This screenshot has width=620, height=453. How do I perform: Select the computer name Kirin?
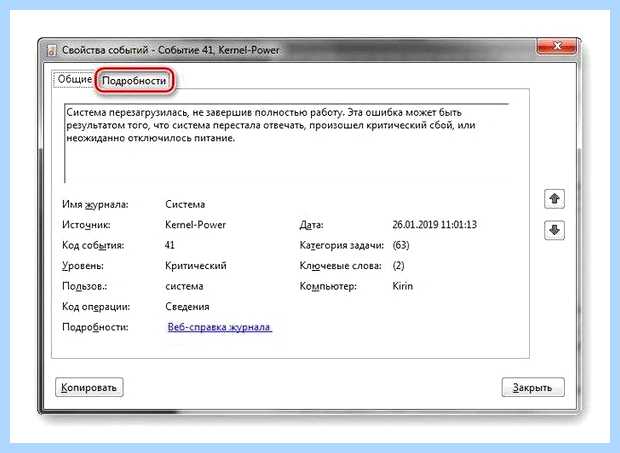pyautogui.click(x=403, y=286)
